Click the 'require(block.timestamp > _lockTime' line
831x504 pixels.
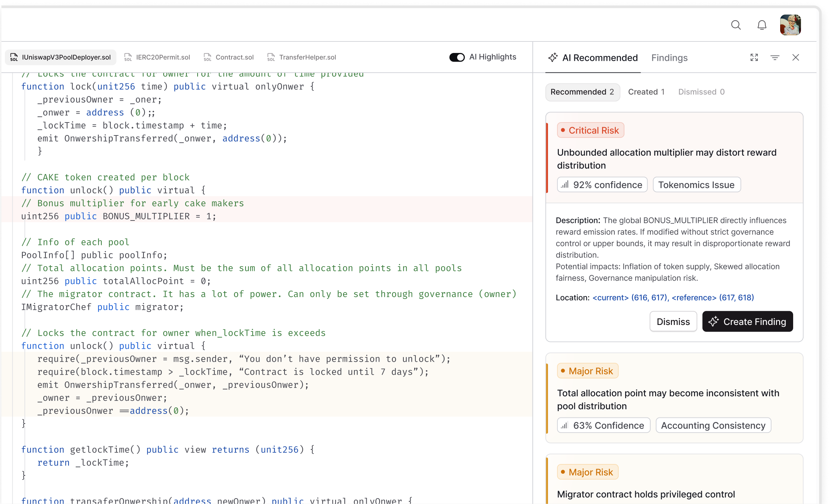click(233, 372)
